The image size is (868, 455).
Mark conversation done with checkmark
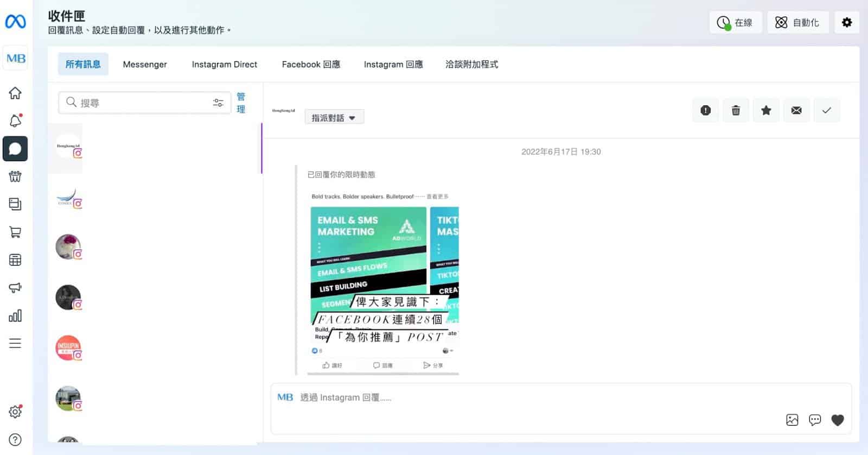(827, 110)
